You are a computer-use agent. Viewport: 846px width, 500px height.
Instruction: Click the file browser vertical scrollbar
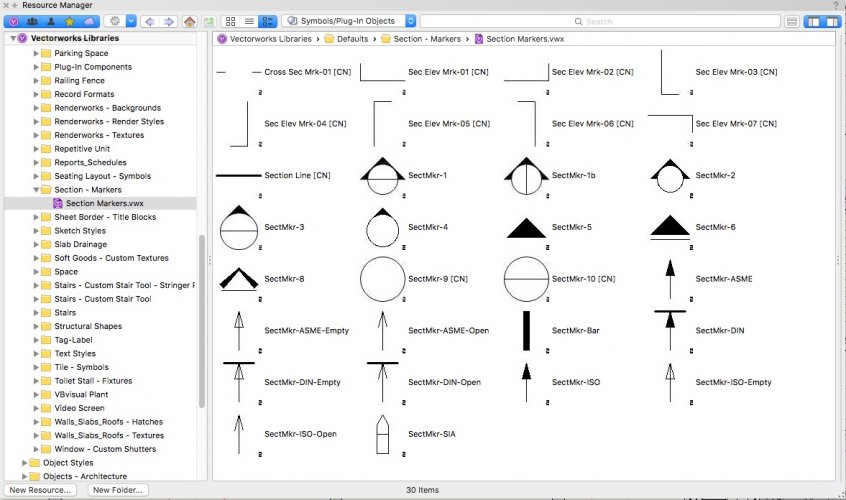point(203,320)
